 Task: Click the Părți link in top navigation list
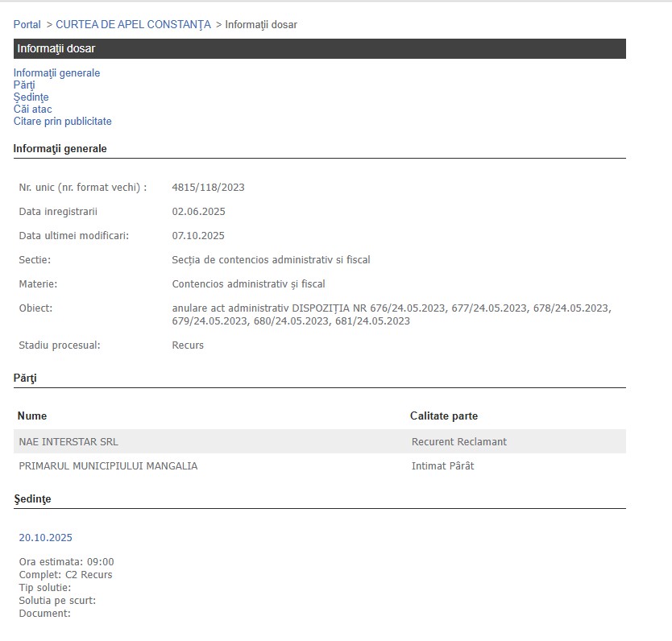tap(24, 85)
